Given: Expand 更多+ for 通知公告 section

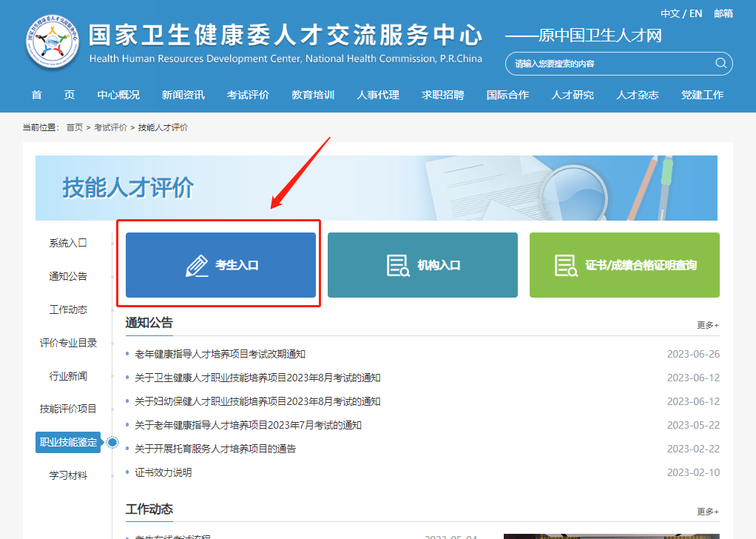Looking at the screenshot, I should (x=706, y=324).
